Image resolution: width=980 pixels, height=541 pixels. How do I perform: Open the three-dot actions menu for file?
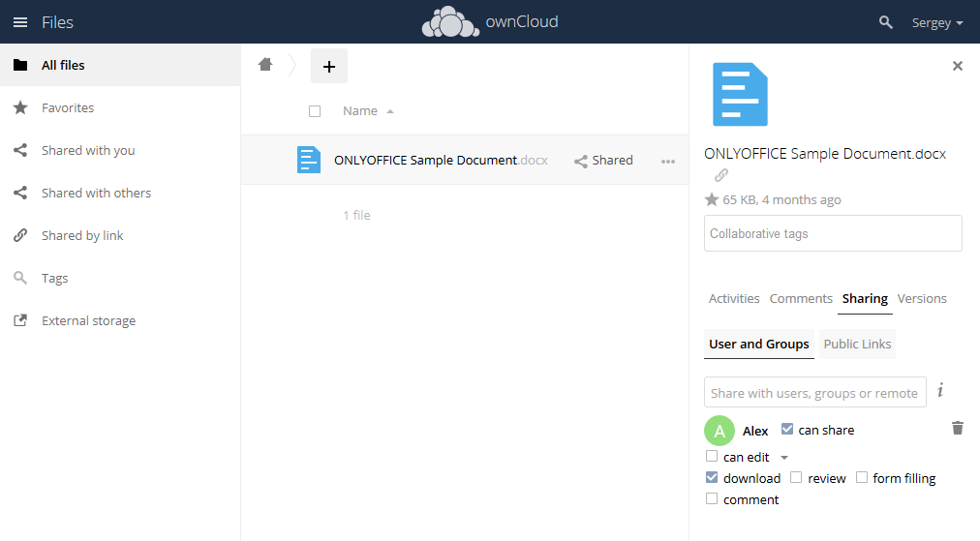668,162
